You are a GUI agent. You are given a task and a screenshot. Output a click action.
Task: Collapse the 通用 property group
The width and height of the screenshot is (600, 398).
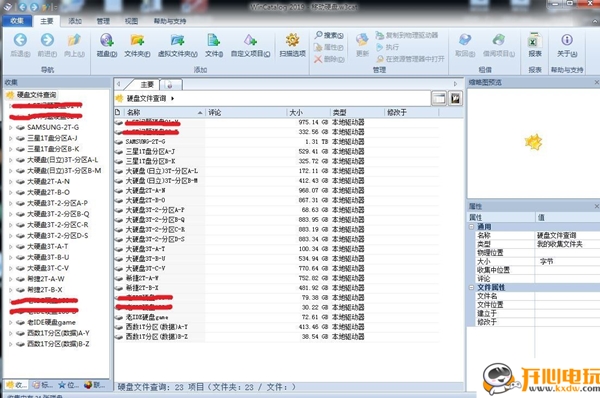(x=471, y=227)
